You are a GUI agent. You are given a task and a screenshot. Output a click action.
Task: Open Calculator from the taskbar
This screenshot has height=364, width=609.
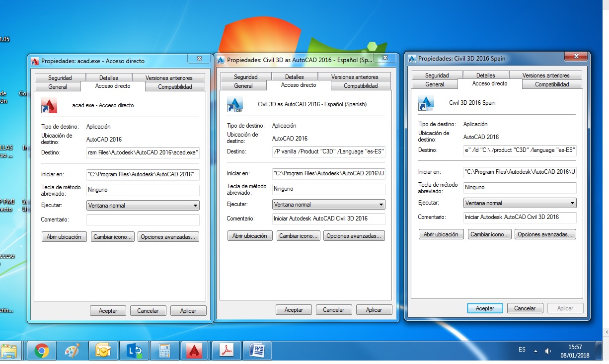pyautogui.click(x=165, y=351)
